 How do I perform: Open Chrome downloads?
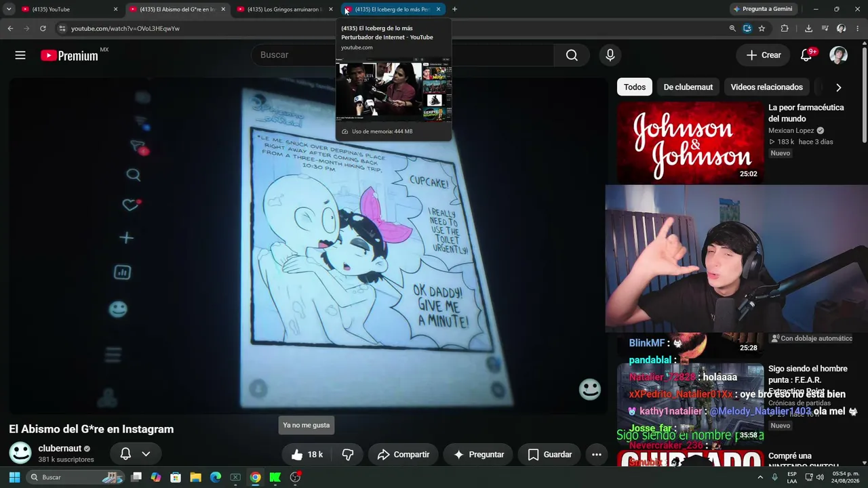pos(808,28)
